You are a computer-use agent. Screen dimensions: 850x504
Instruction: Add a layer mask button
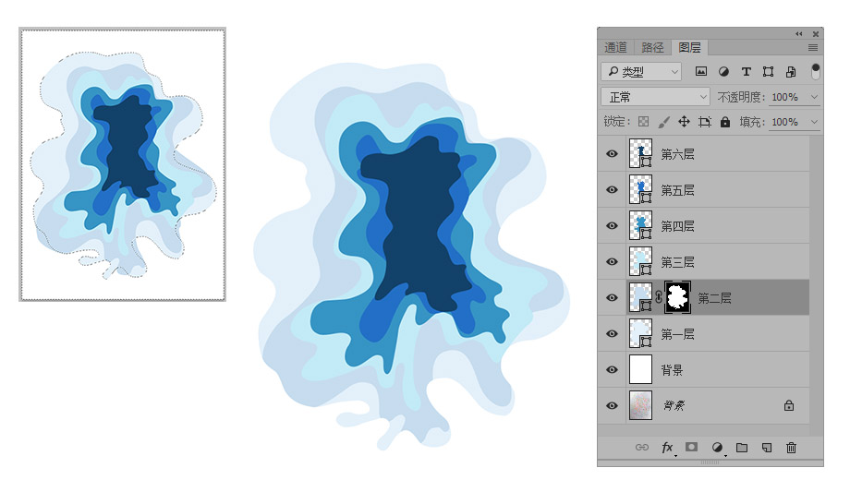coord(691,447)
